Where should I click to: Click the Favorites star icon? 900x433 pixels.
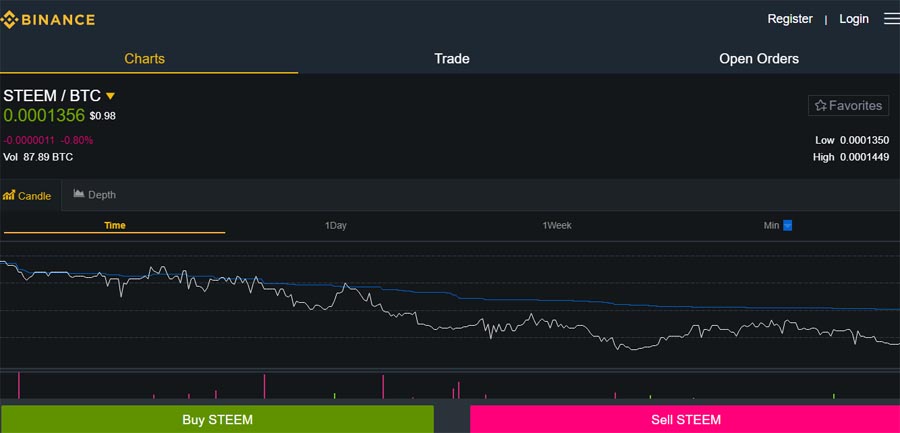821,106
